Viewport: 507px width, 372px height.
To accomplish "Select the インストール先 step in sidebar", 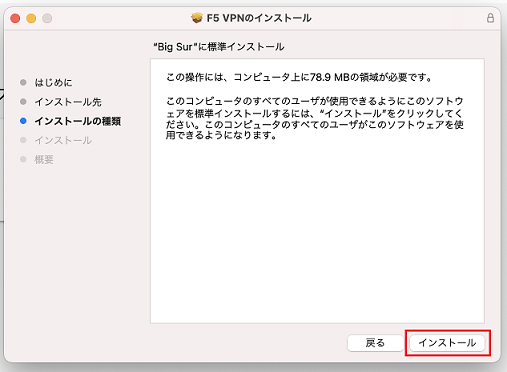I will click(68, 102).
